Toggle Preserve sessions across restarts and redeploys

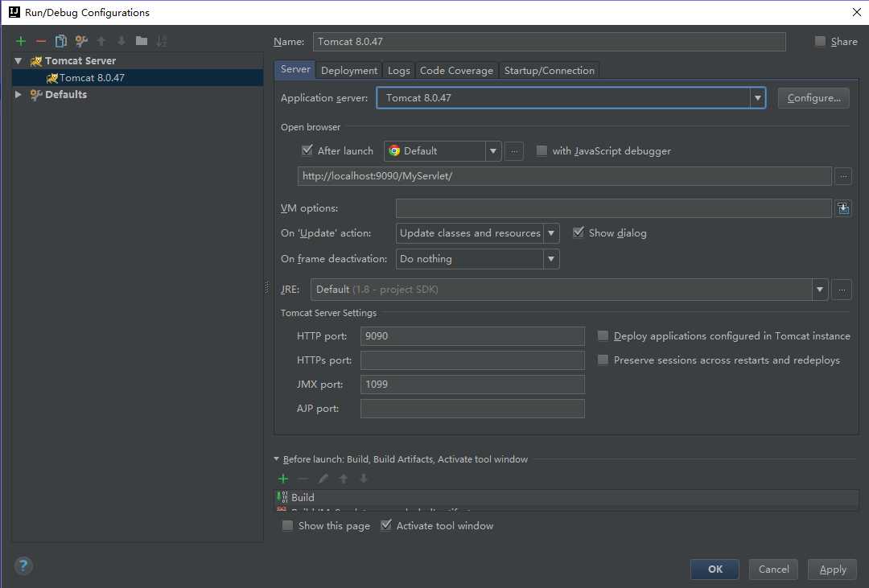603,360
